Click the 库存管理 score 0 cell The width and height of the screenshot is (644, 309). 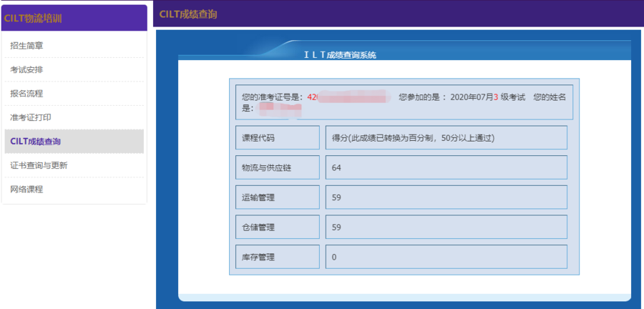pos(447,257)
